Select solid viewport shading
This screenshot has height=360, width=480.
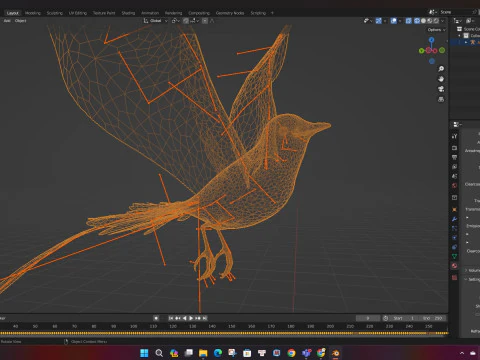(x=423, y=21)
